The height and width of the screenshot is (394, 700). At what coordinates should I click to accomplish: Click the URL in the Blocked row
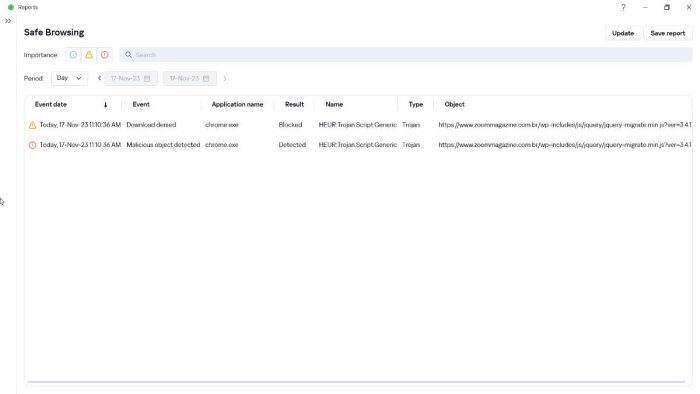[x=565, y=125]
